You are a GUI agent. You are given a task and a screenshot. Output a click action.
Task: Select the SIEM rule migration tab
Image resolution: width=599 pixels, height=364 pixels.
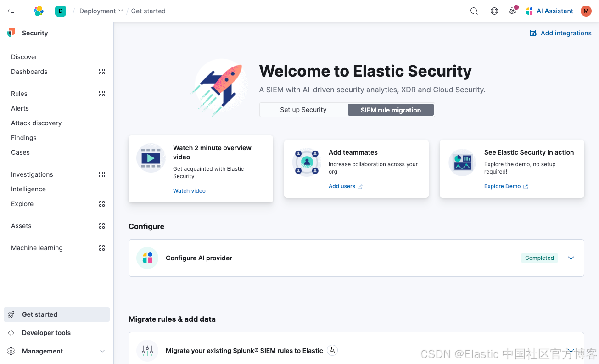click(x=391, y=110)
